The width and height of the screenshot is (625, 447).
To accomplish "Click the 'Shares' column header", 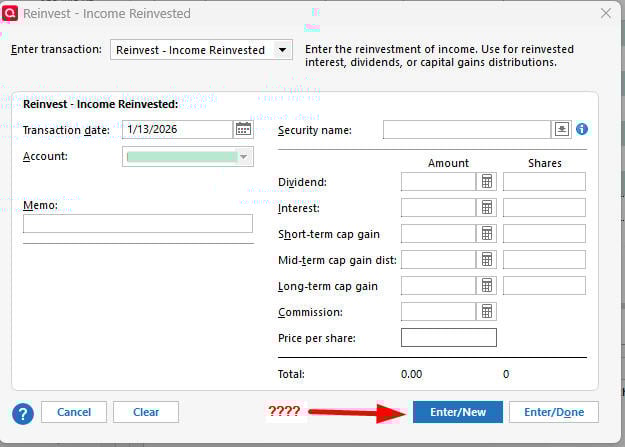I will pyautogui.click(x=544, y=163).
